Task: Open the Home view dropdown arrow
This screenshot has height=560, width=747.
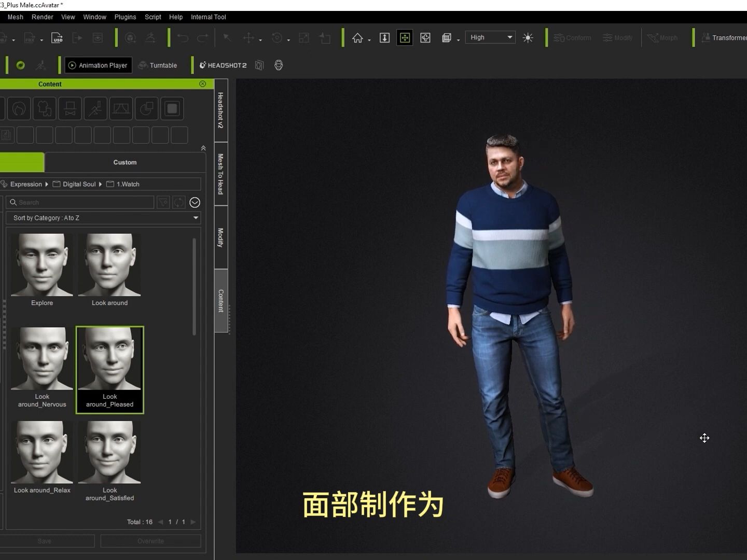Action: point(369,40)
